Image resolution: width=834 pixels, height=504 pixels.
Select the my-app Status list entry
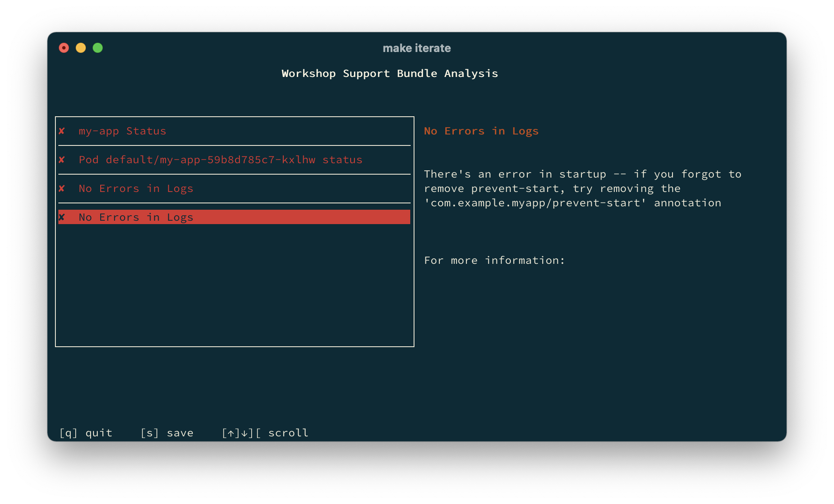(x=123, y=131)
